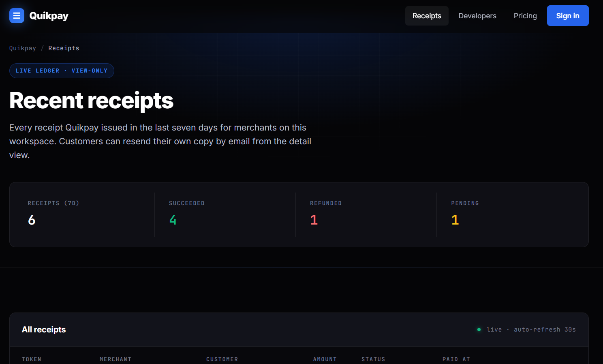Click the Recent receipts heading

[x=91, y=101]
